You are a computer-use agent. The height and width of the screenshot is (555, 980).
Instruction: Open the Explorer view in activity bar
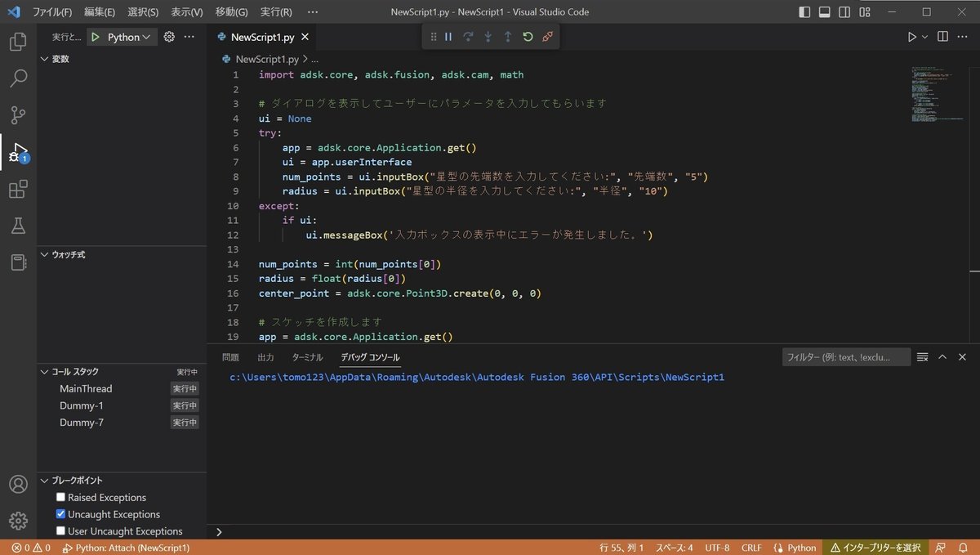pos(18,42)
